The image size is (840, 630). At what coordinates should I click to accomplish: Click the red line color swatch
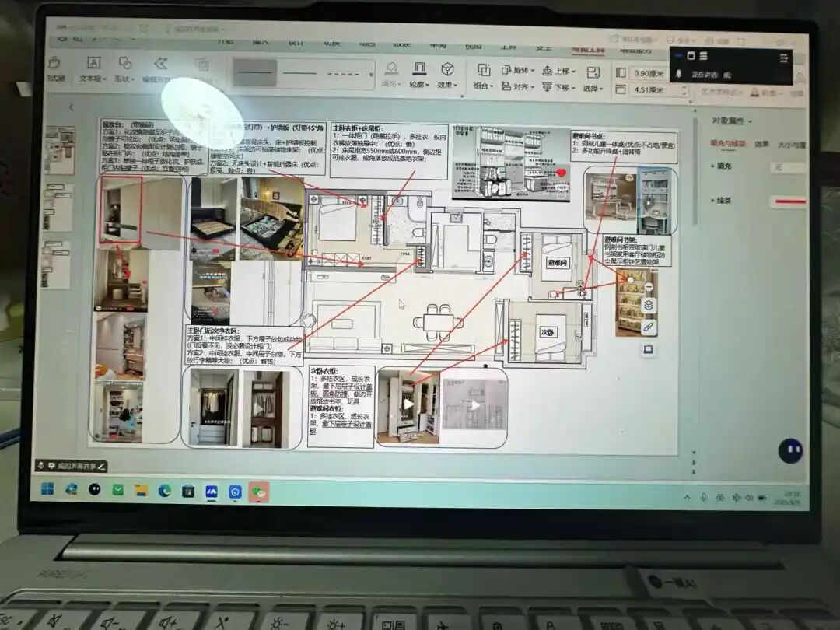tap(790, 202)
